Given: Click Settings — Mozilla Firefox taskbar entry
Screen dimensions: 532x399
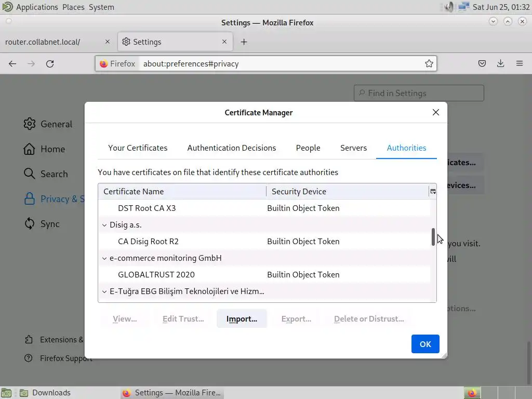Looking at the screenshot, I should [171, 393].
